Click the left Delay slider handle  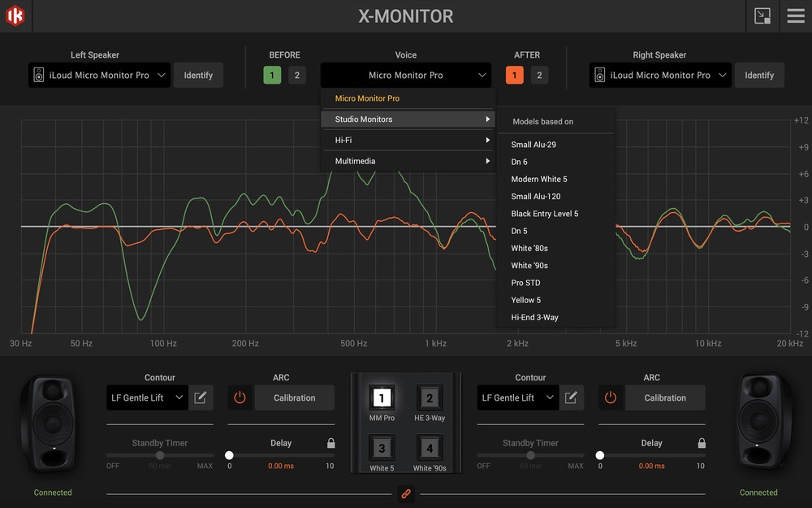coord(229,456)
